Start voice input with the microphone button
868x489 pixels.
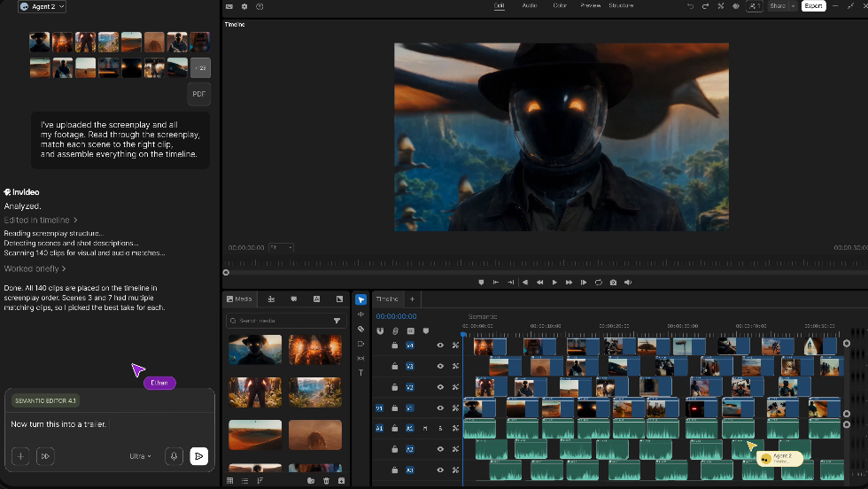coord(174,456)
